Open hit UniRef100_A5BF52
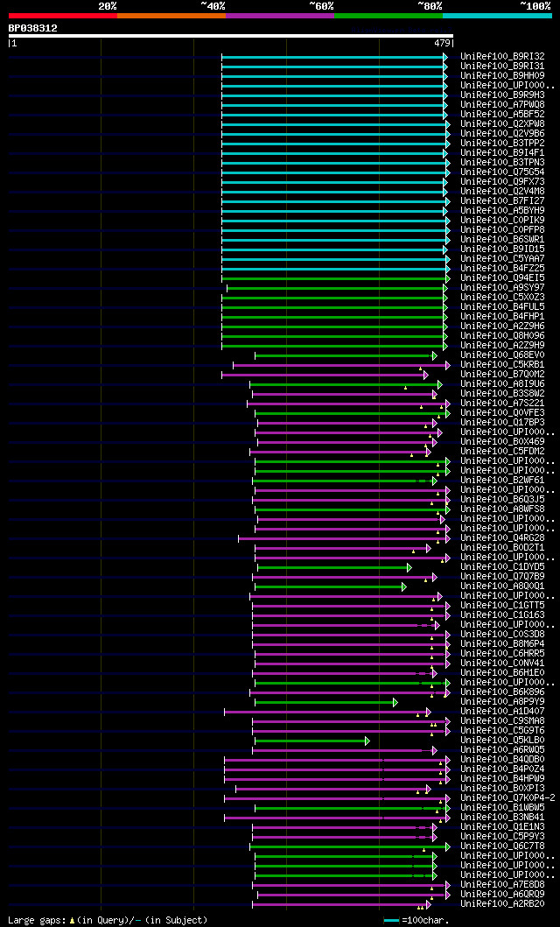560x927 pixels. point(503,114)
